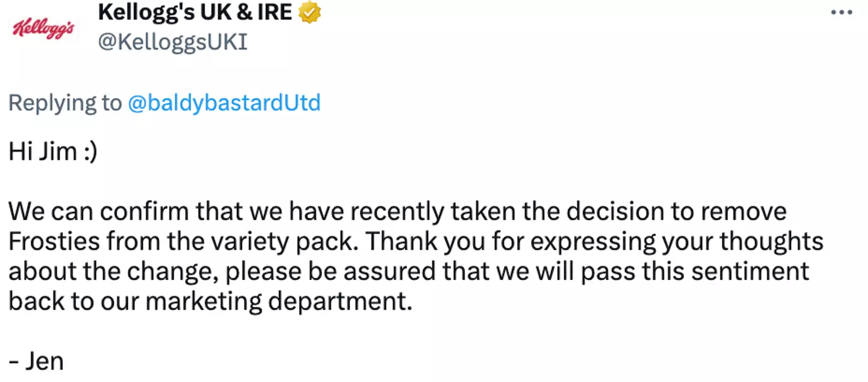Click the "Replying to" label
868x382 pixels.
point(64,103)
